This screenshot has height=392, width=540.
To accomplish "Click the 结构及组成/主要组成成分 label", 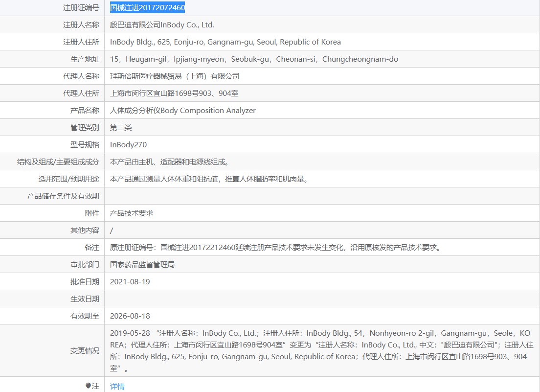I will pyautogui.click(x=58, y=162).
